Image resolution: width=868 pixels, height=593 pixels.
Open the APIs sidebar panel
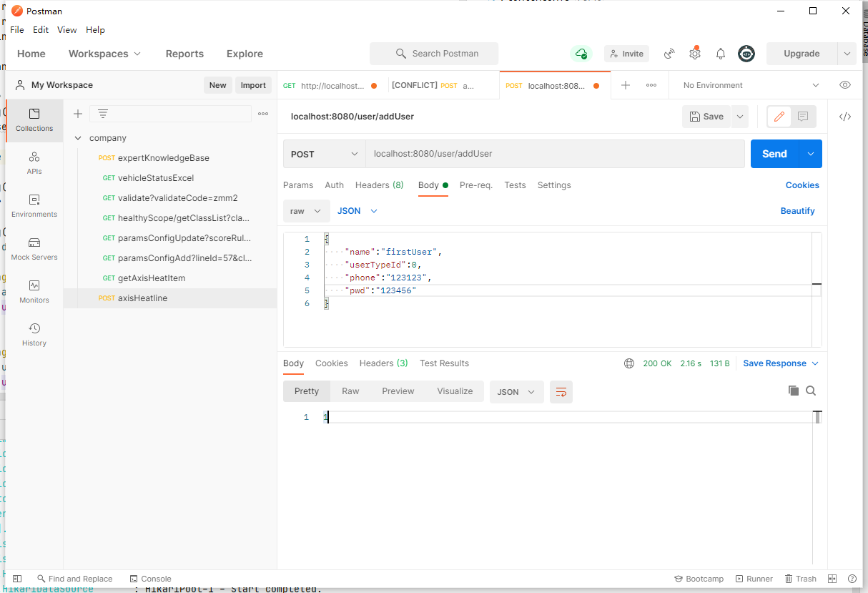click(x=34, y=163)
